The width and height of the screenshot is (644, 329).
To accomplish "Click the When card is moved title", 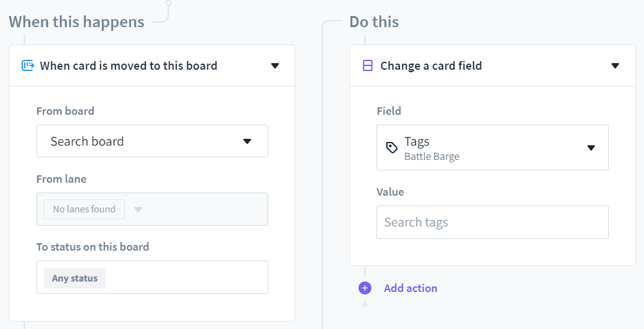I will coord(129,65).
